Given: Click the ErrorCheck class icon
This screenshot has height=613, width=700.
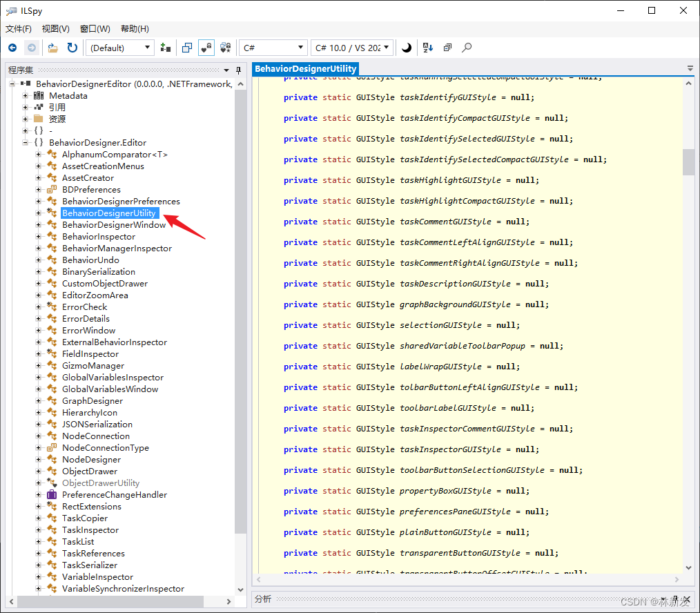Looking at the screenshot, I should 52,306.
